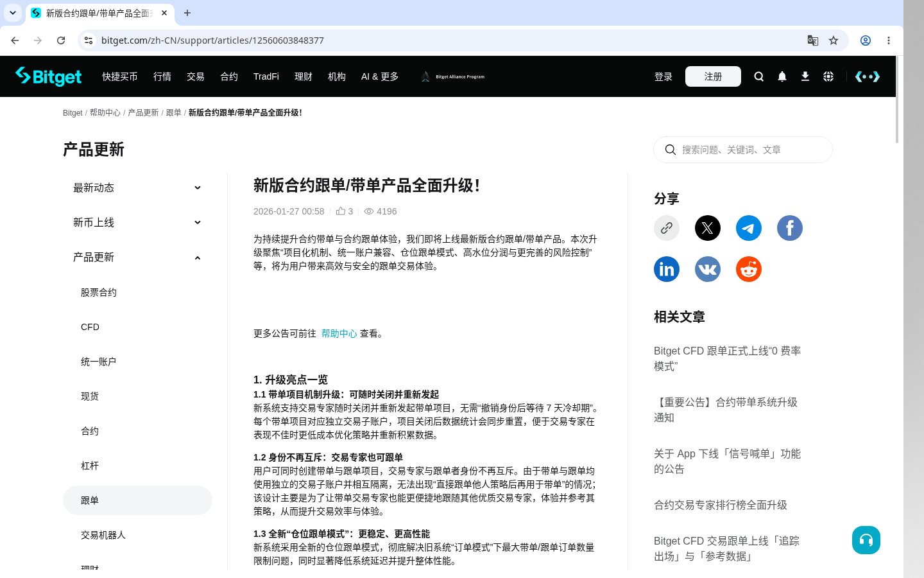Viewport: 924px width, 578px height.
Task: Open related article about CFD 跟单 0 费率模式
Action: pos(728,358)
